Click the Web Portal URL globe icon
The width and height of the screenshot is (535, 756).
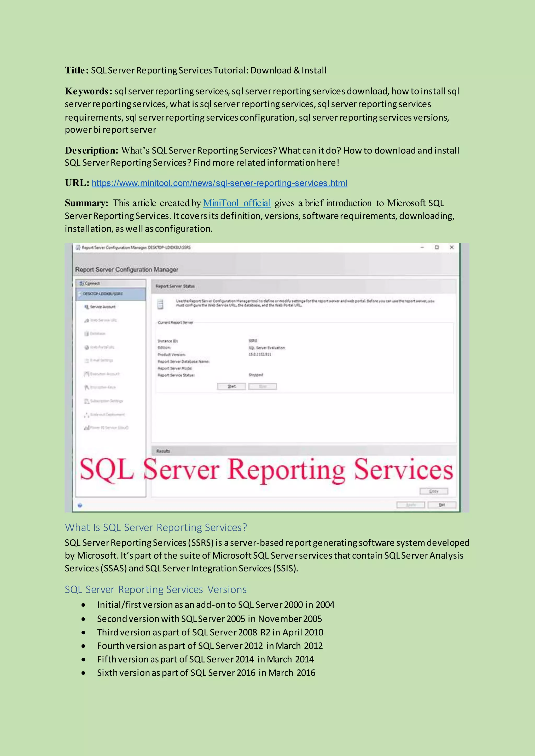coord(87,347)
